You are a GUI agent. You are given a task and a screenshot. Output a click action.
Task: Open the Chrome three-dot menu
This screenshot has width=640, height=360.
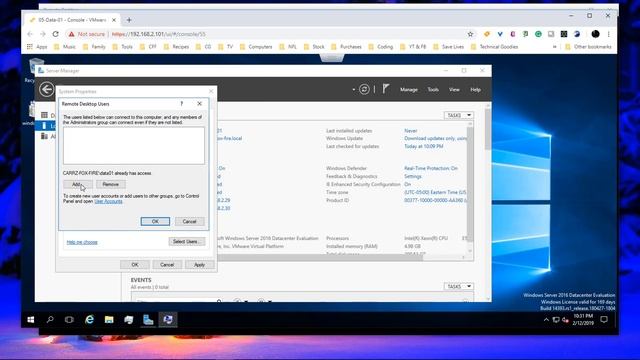click(608, 34)
